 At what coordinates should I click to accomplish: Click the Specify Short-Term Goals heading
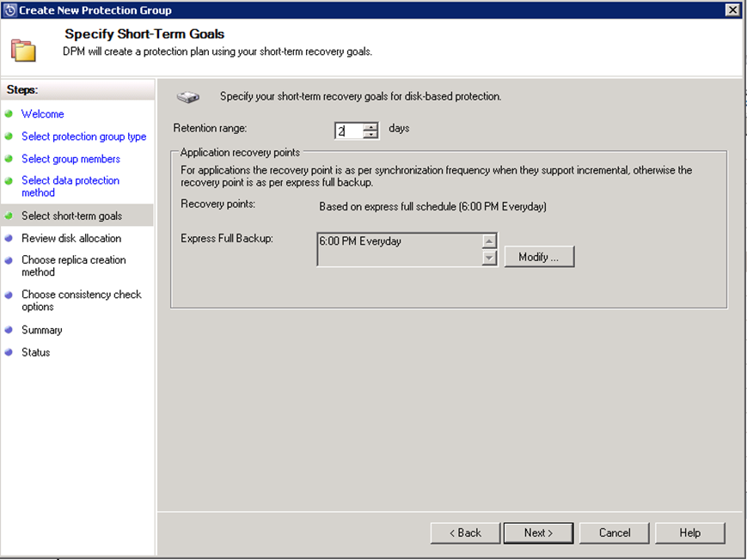coord(144,33)
